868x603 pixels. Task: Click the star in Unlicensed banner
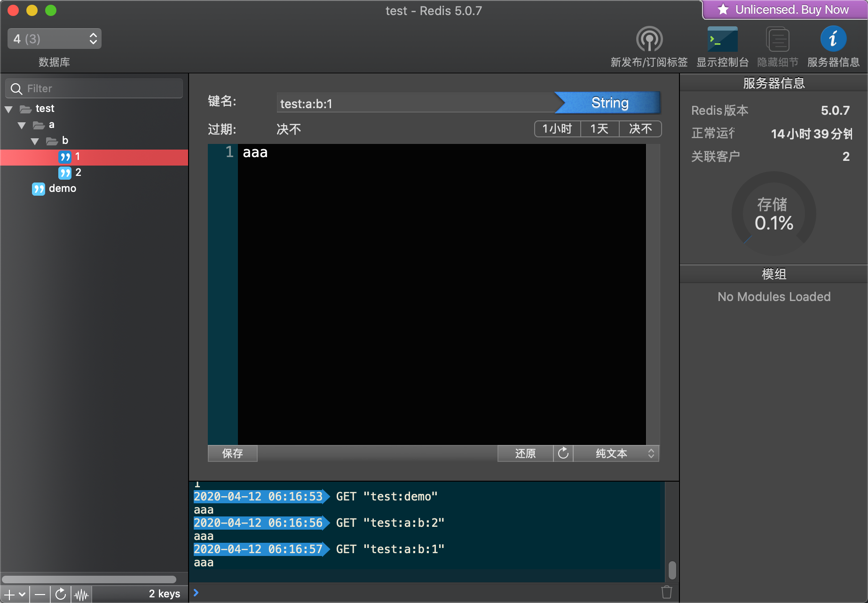click(x=723, y=9)
